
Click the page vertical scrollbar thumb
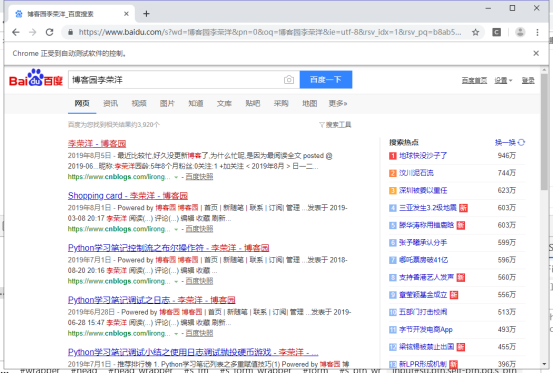pos(544,131)
